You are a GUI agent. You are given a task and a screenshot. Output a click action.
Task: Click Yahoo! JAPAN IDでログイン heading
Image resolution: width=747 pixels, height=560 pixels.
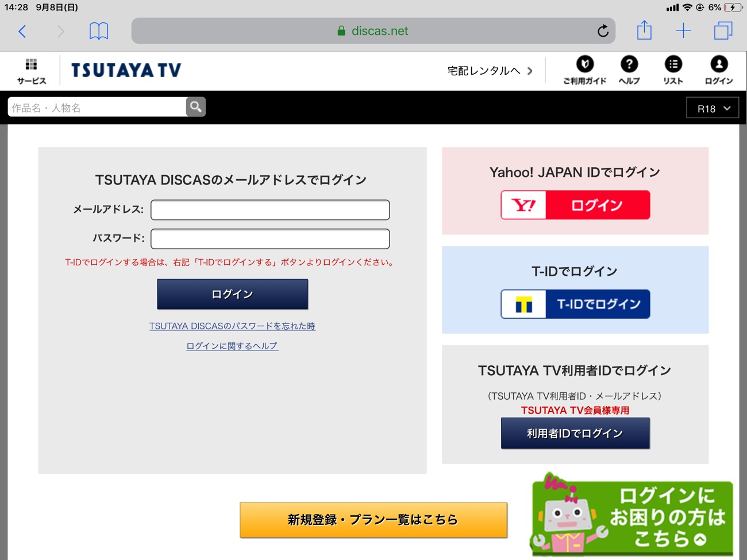(575, 172)
